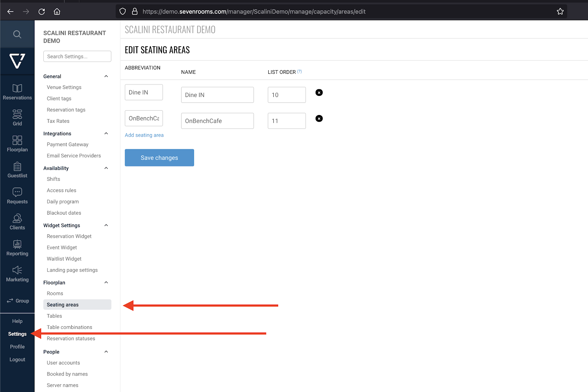Viewport: 588px width, 392px height.
Task: Bookmark this page with the star icon
Action: [560, 11]
